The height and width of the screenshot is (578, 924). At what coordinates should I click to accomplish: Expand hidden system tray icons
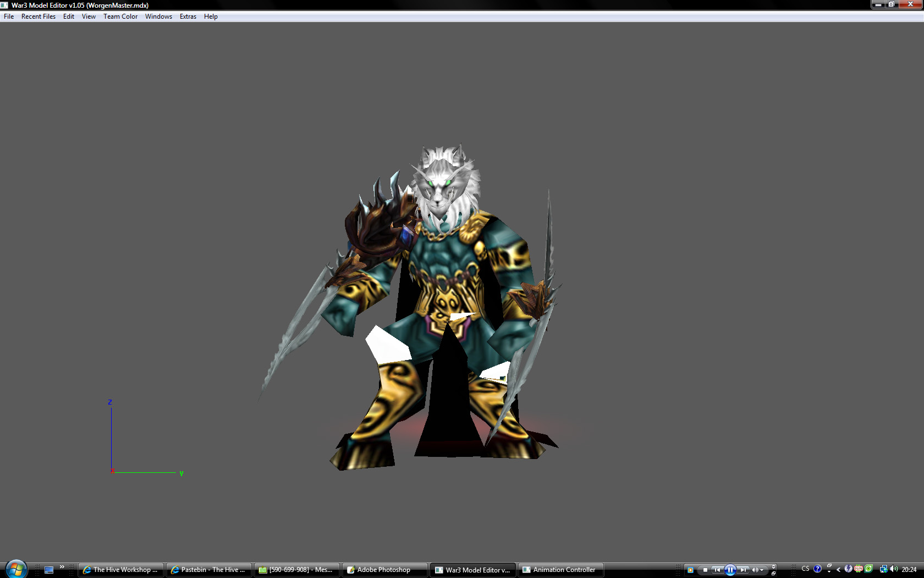tap(839, 570)
